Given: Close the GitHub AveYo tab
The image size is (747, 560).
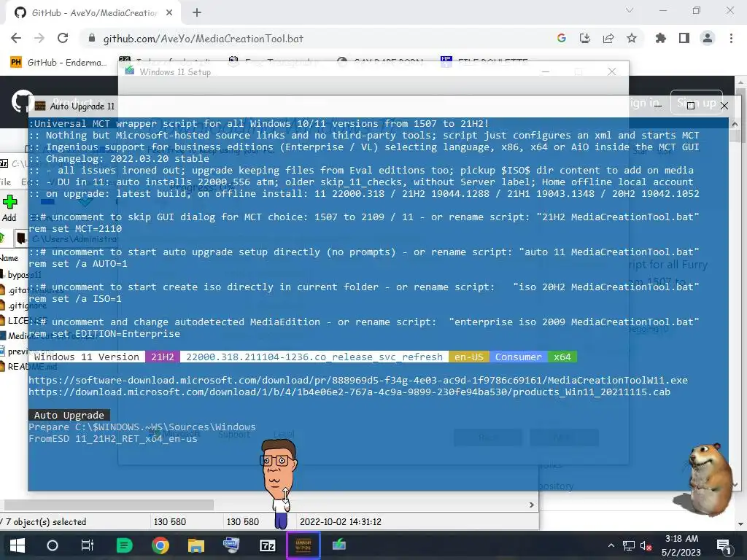Looking at the screenshot, I should click(169, 13).
